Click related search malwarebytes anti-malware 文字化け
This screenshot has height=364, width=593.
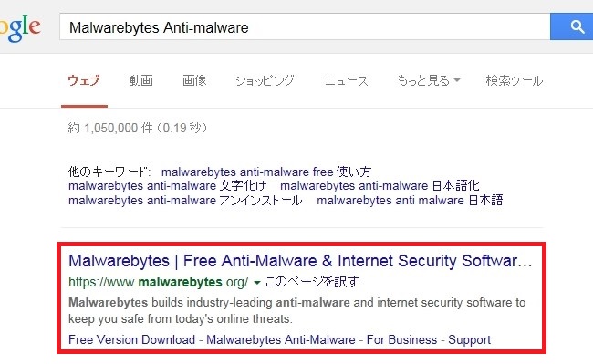click(x=168, y=185)
